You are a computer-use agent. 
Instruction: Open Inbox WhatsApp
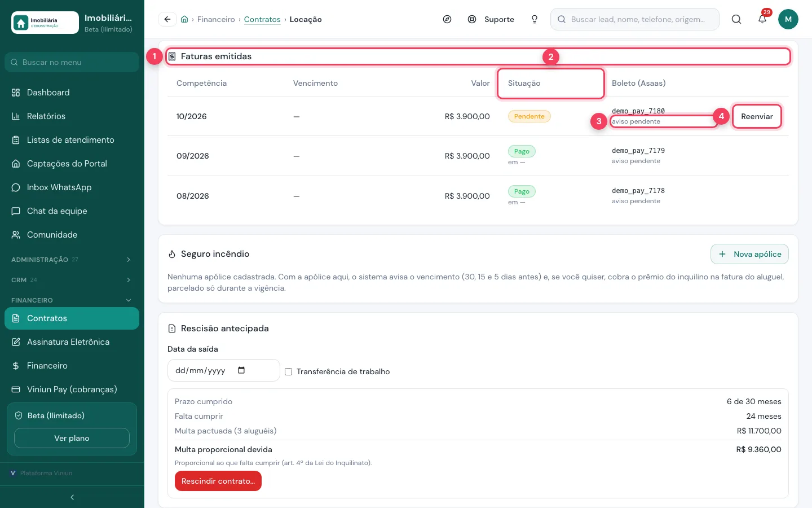tap(72, 187)
